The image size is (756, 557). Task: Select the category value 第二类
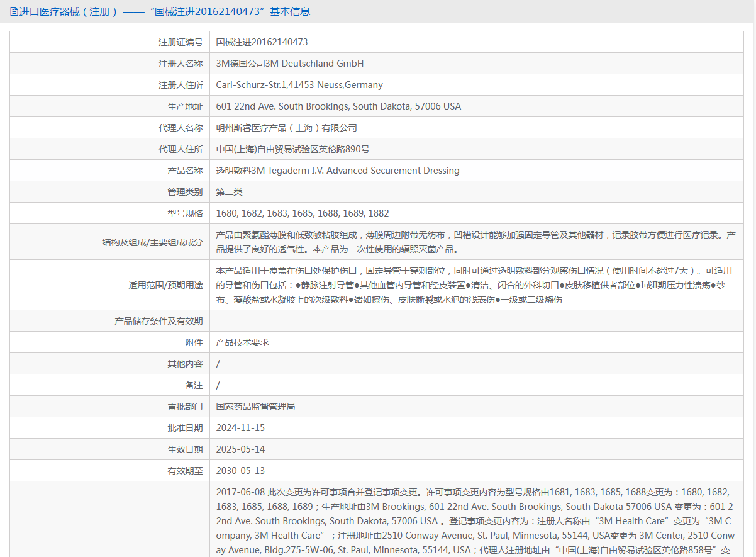pos(229,192)
